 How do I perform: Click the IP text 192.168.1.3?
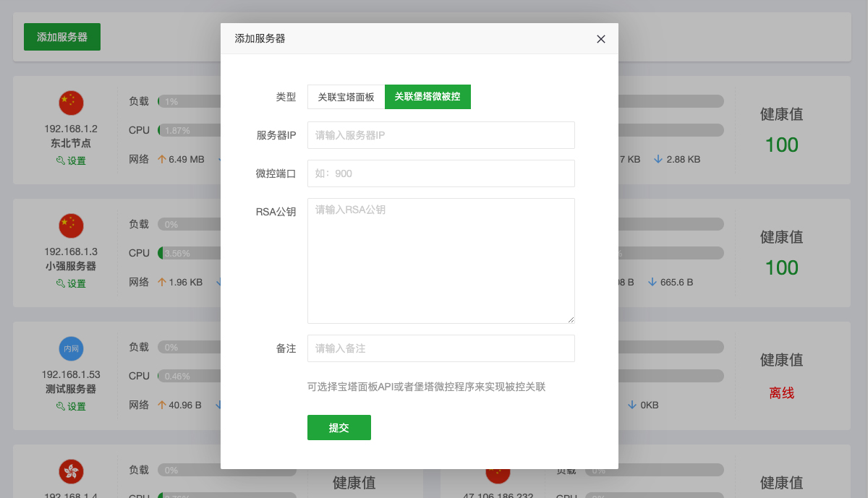point(71,252)
